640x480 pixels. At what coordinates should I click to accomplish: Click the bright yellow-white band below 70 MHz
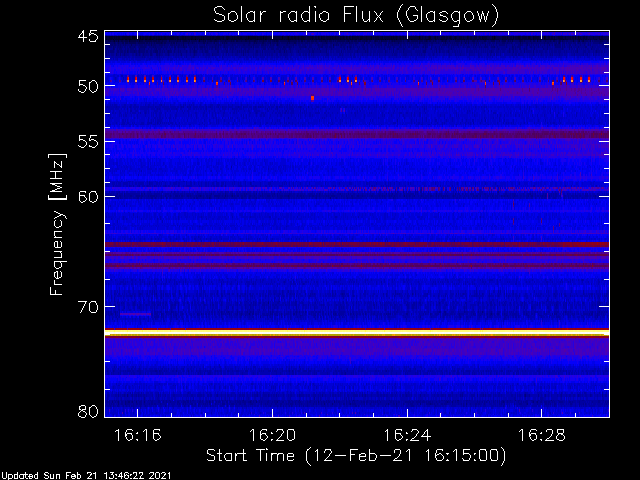pos(357,333)
